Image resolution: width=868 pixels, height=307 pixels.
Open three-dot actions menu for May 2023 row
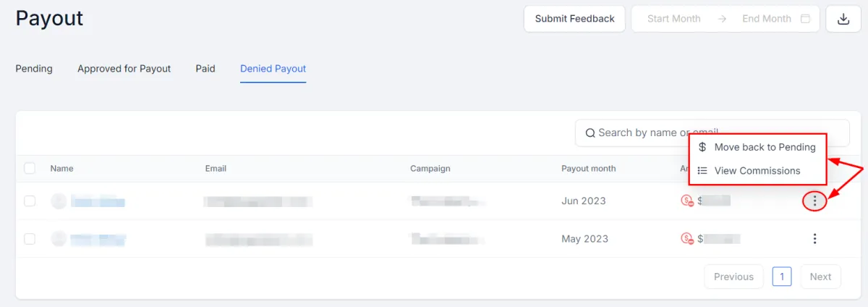point(815,238)
